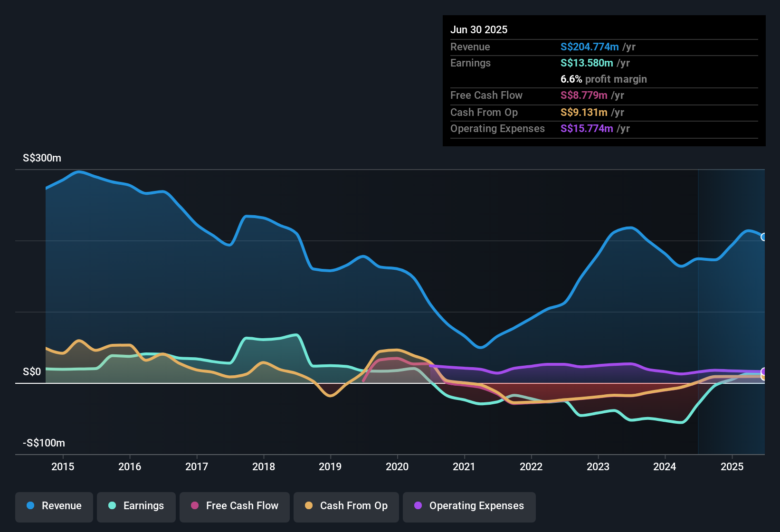The image size is (780, 532).
Task: Click the teal Earnings legend dot
Action: click(112, 506)
